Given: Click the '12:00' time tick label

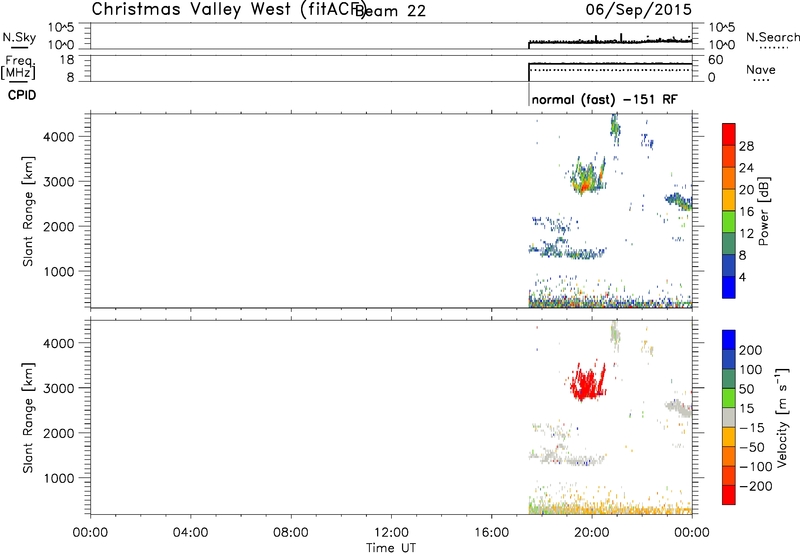Looking at the screenshot, I should point(391,533).
